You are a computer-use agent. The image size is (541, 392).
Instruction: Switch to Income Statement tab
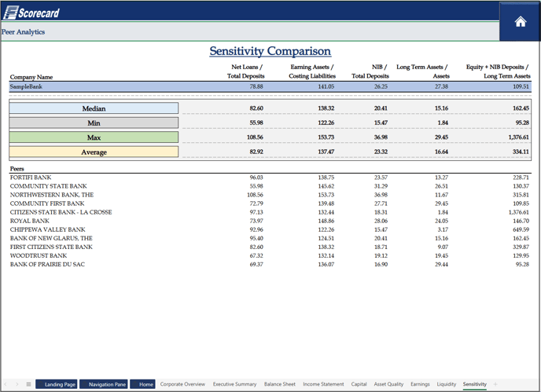(x=323, y=384)
